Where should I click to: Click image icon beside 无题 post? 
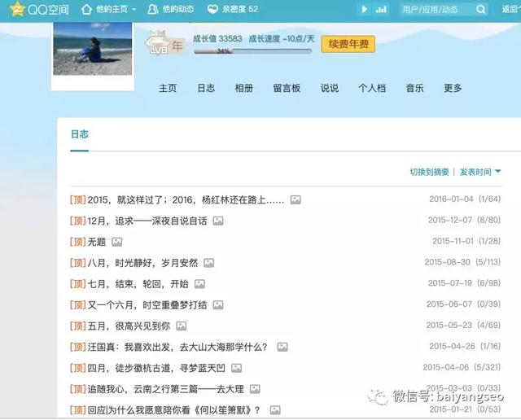pos(117,242)
